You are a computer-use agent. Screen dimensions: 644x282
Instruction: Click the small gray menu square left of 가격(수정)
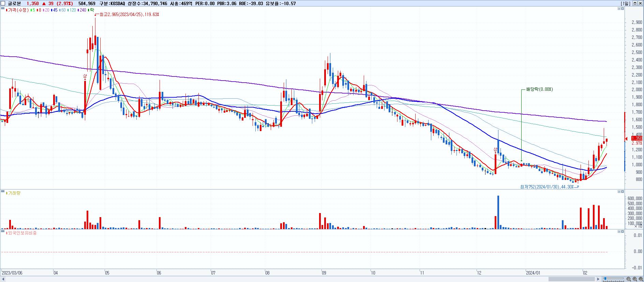click(3, 8)
